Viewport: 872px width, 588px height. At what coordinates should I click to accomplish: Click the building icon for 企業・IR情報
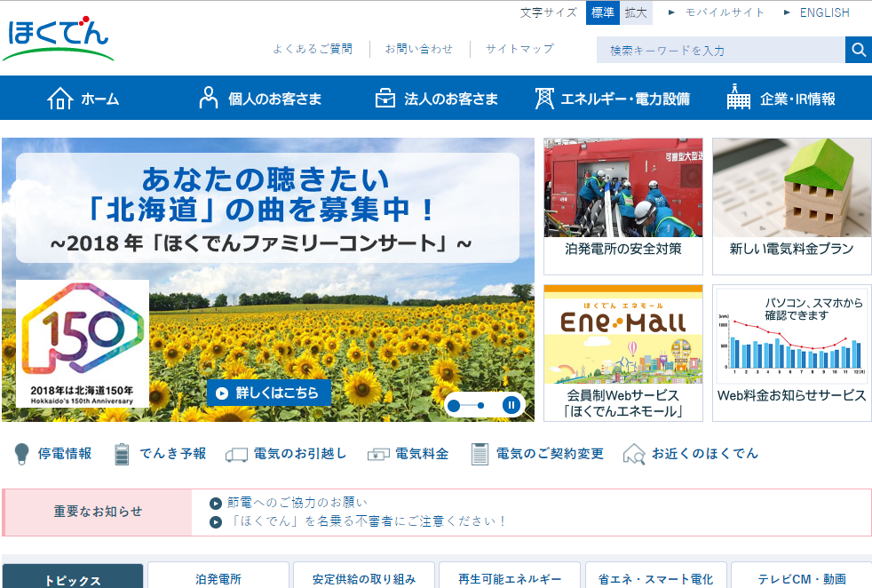coord(739,97)
